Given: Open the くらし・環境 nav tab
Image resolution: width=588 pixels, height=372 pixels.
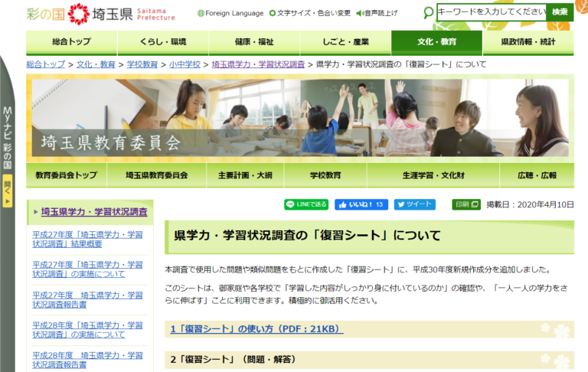Looking at the screenshot, I should click(163, 42).
